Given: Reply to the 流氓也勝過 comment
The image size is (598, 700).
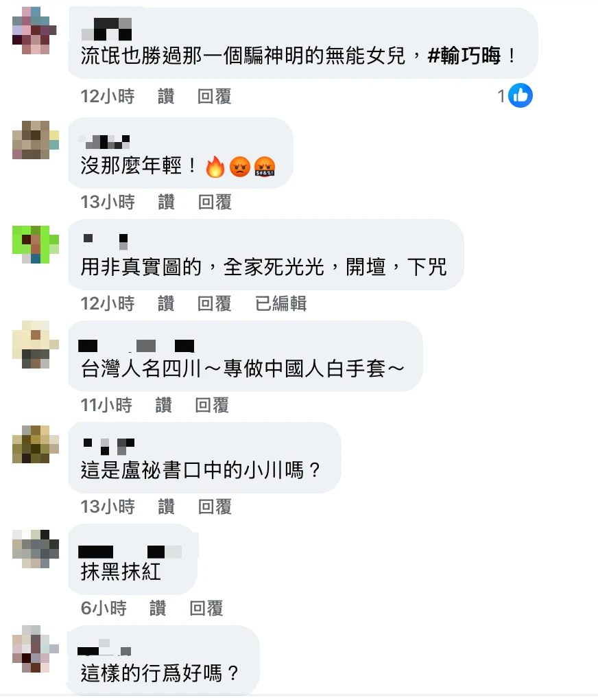Looking at the screenshot, I should tap(214, 97).
